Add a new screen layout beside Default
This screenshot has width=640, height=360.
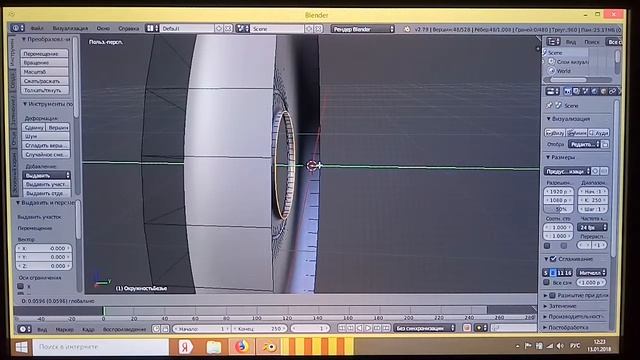(219, 29)
